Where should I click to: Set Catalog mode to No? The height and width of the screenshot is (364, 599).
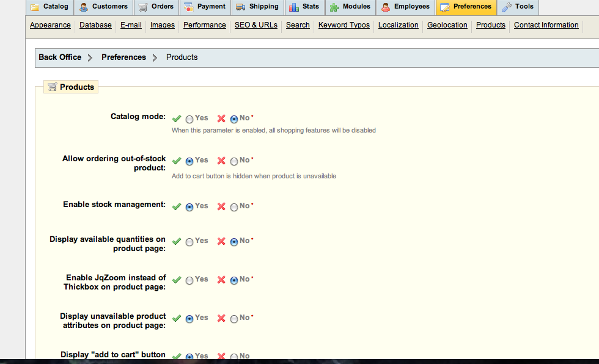pos(234,119)
